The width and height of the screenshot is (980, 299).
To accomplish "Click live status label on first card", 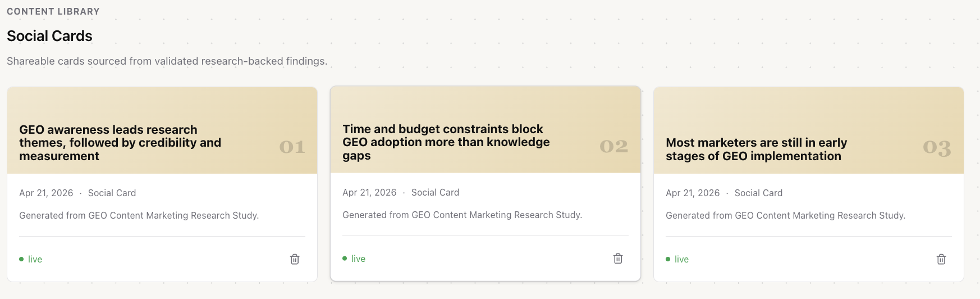I will tap(35, 259).
